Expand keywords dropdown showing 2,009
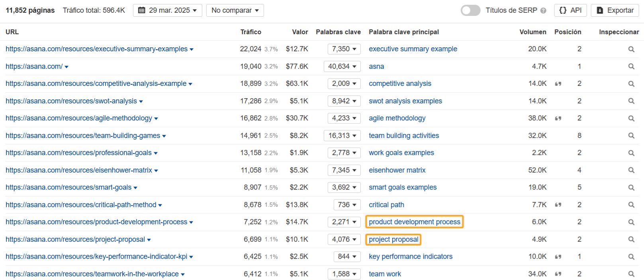Image resolution: width=644 pixels, height=280 pixels. point(344,84)
